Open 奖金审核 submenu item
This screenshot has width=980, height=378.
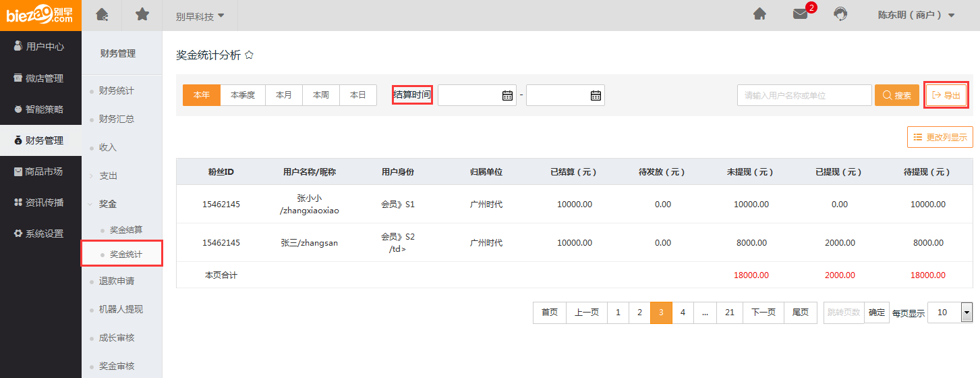[x=117, y=366]
